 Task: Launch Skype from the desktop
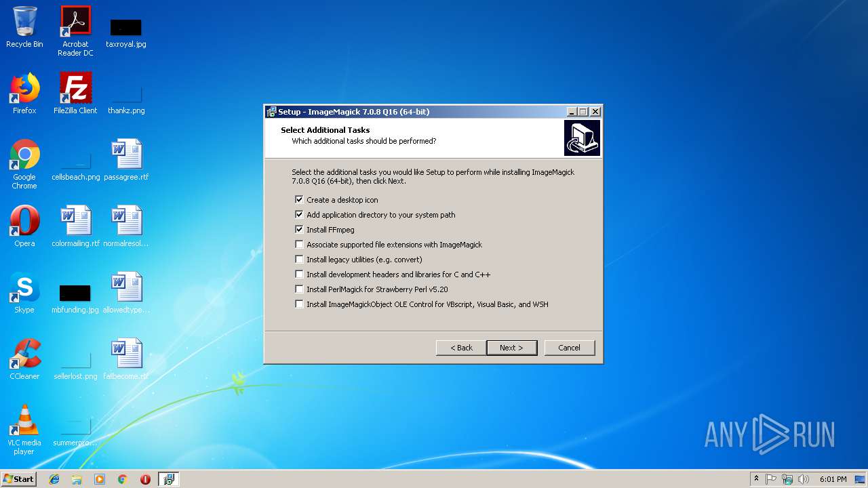pos(24,292)
